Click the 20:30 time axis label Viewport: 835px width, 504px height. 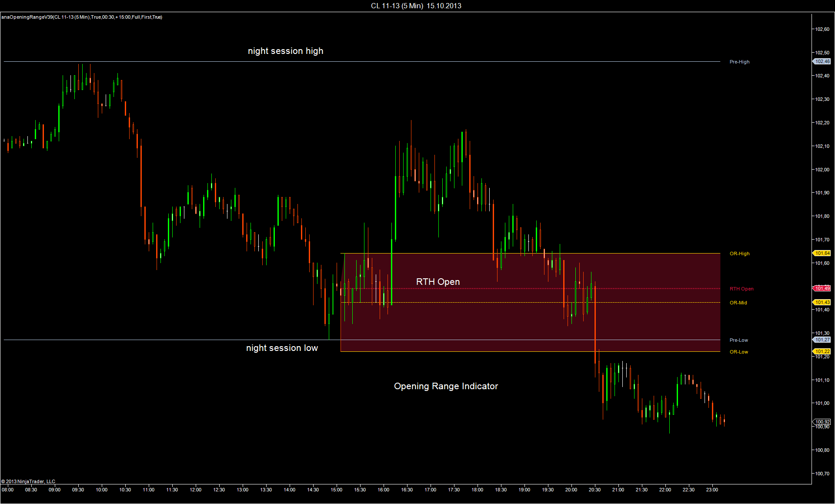tap(595, 490)
